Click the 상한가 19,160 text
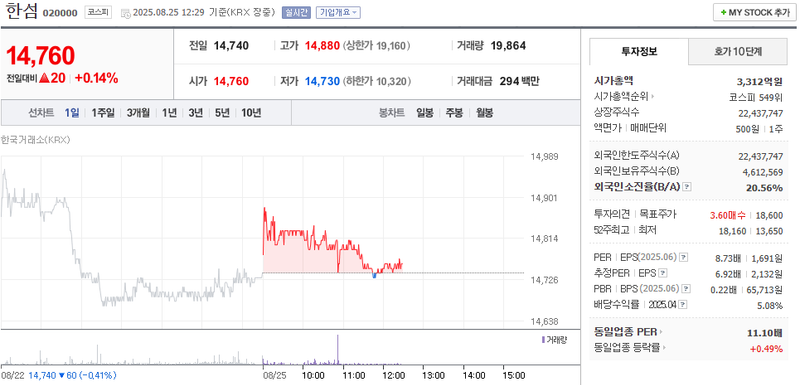Screen dimensions: 800x385 point(377,46)
